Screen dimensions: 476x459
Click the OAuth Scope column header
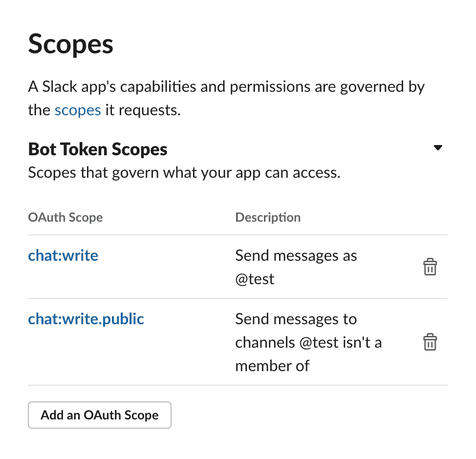click(x=65, y=217)
